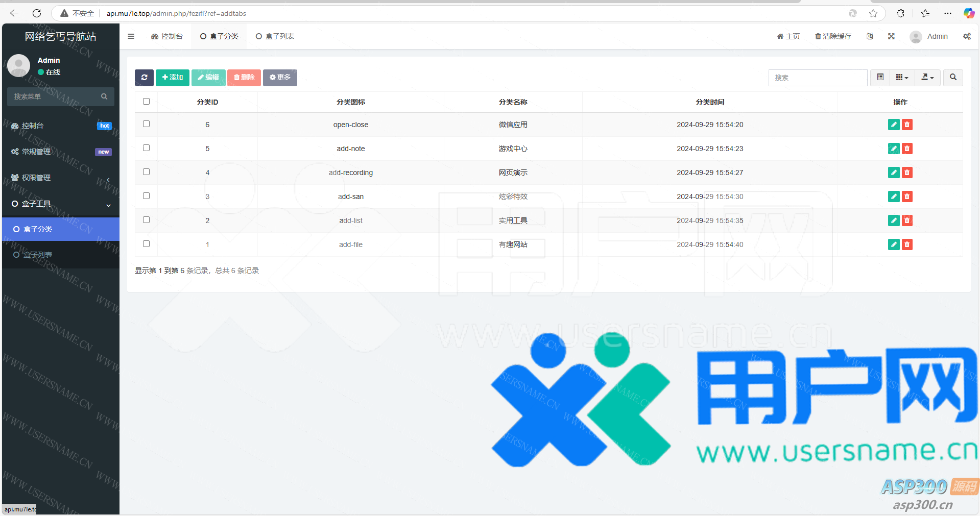Click the green edit icon for 微信应用 row
980x516 pixels.
click(893, 125)
